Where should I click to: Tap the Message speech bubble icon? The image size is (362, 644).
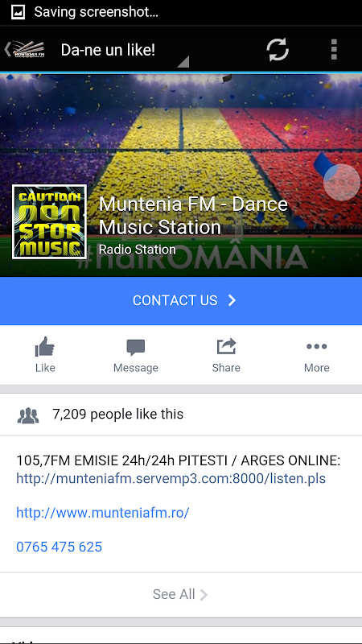(135, 348)
